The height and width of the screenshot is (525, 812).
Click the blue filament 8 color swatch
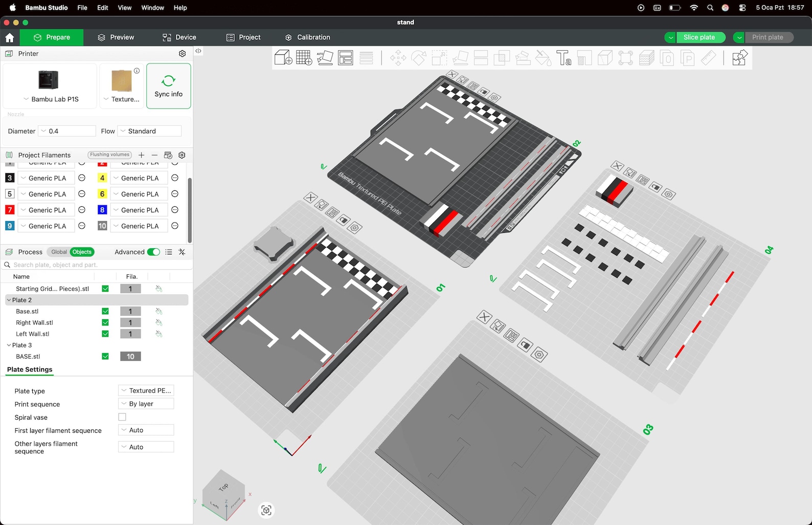click(x=102, y=210)
